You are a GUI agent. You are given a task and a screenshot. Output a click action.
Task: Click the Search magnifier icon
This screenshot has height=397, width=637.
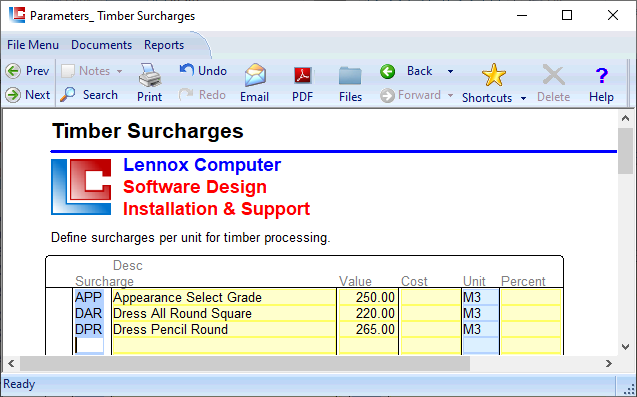[x=67, y=95]
